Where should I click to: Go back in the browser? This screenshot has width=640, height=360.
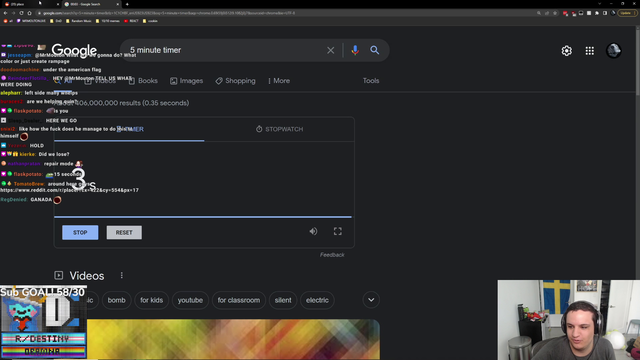coord(5,13)
